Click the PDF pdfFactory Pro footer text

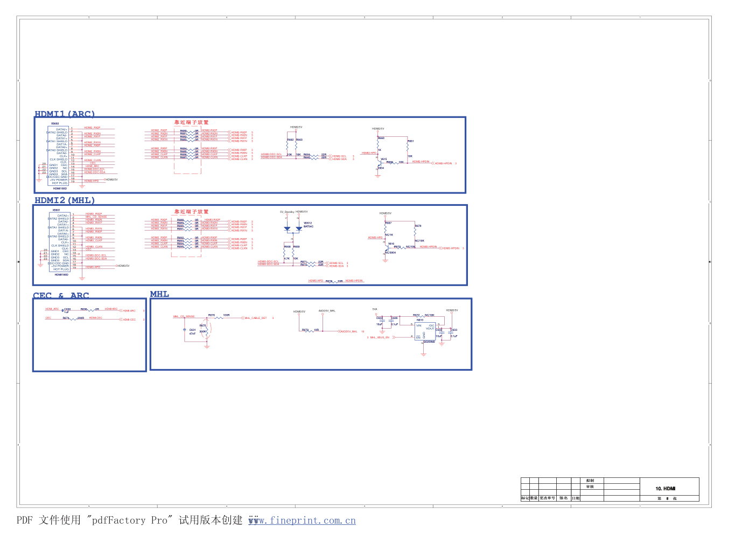pos(129,520)
